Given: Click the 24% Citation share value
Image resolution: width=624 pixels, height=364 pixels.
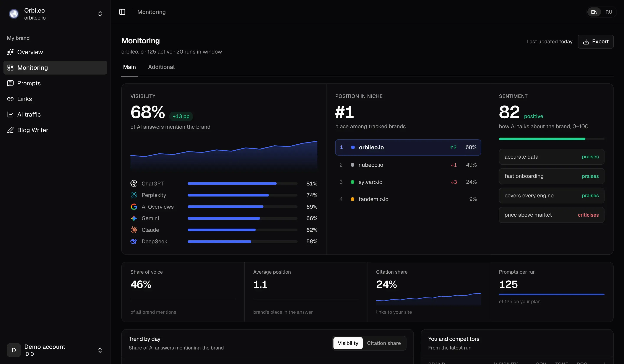Looking at the screenshot, I should click(x=387, y=284).
